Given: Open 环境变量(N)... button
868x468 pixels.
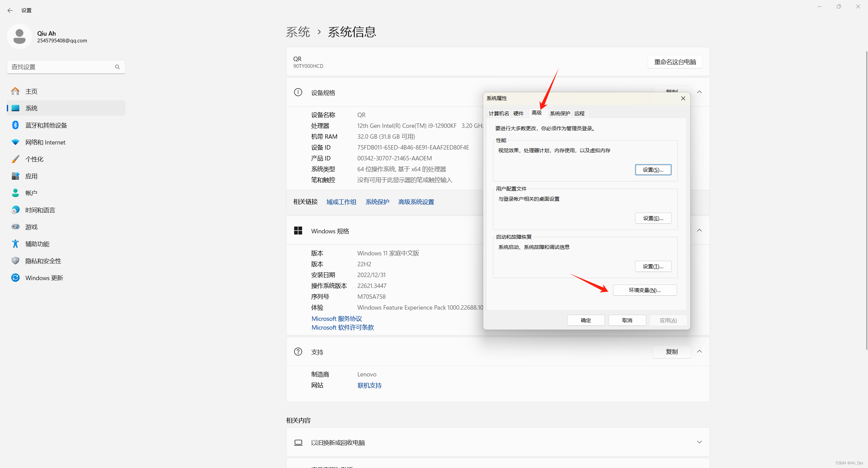Looking at the screenshot, I should 645,290.
